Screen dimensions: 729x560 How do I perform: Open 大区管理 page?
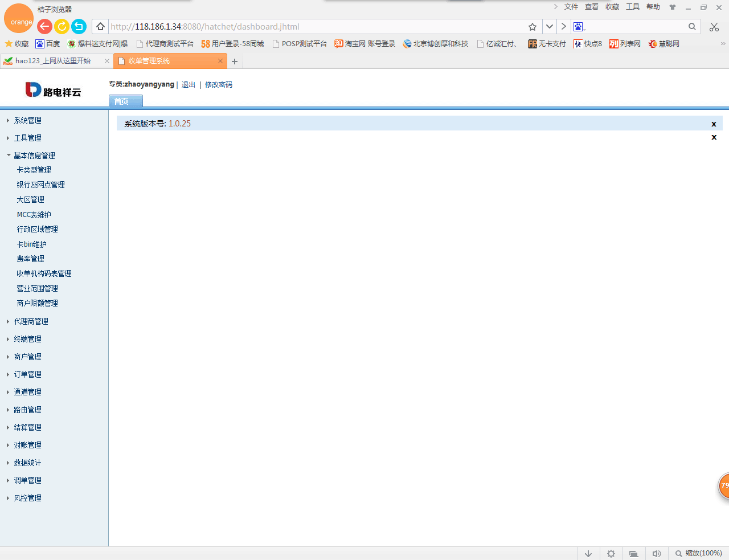click(x=31, y=199)
